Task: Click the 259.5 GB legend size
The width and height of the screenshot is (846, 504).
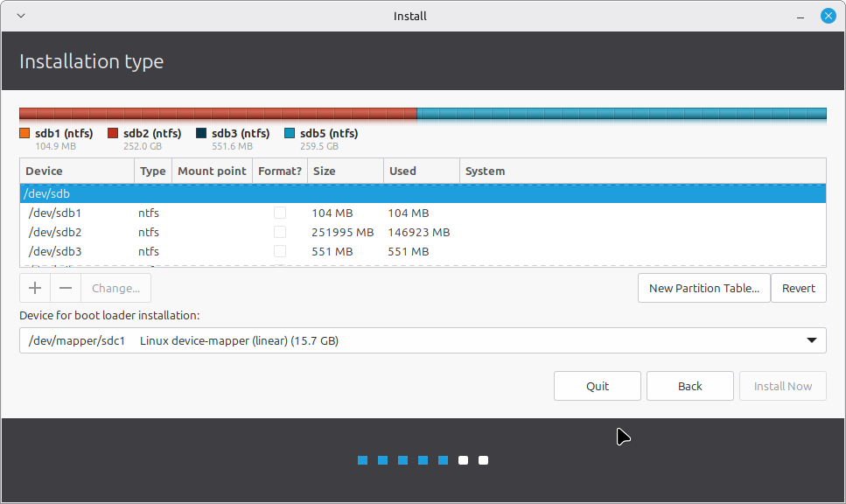Action: 319,146
